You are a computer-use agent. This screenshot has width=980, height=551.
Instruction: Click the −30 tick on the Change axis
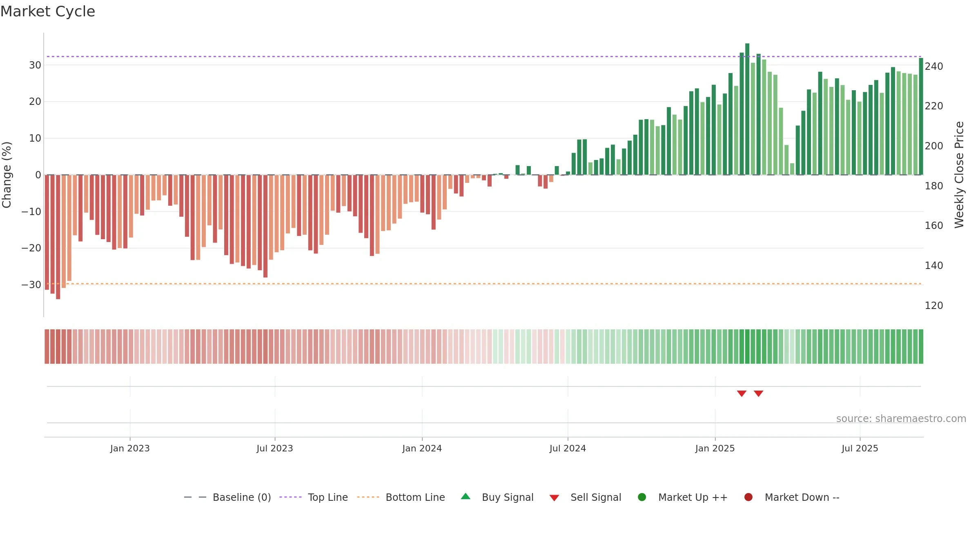(x=31, y=285)
